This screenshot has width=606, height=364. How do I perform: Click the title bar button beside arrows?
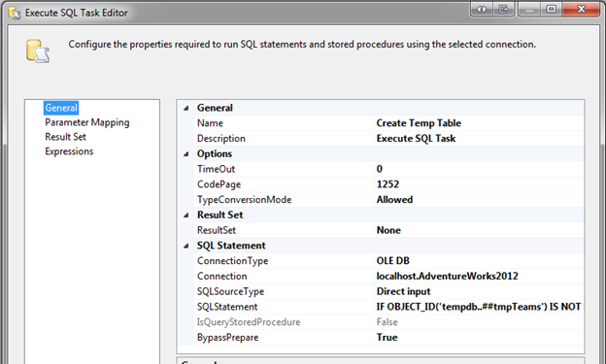click(503, 9)
